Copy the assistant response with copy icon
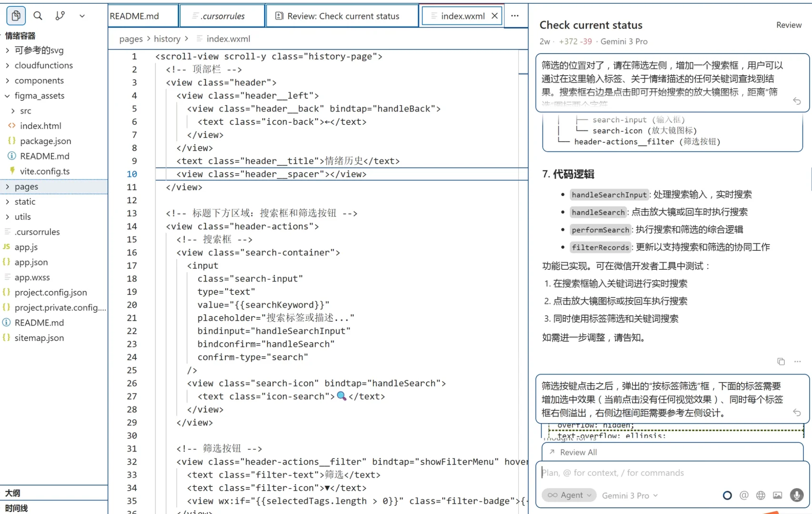This screenshot has height=514, width=812. coord(781,362)
